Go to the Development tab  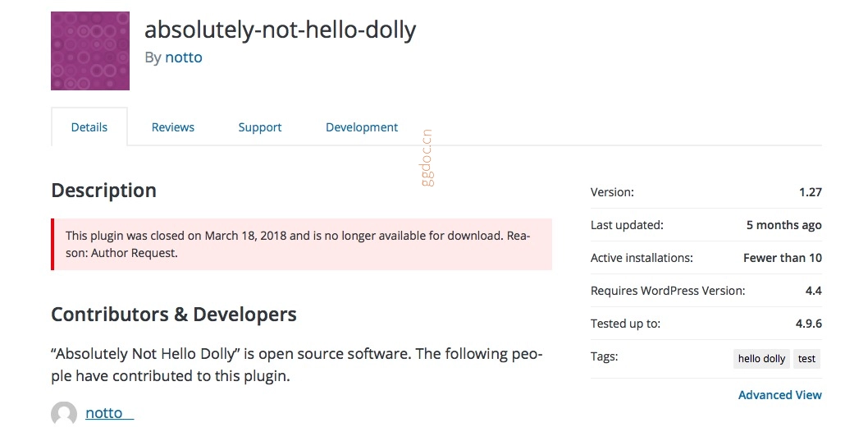[362, 127]
